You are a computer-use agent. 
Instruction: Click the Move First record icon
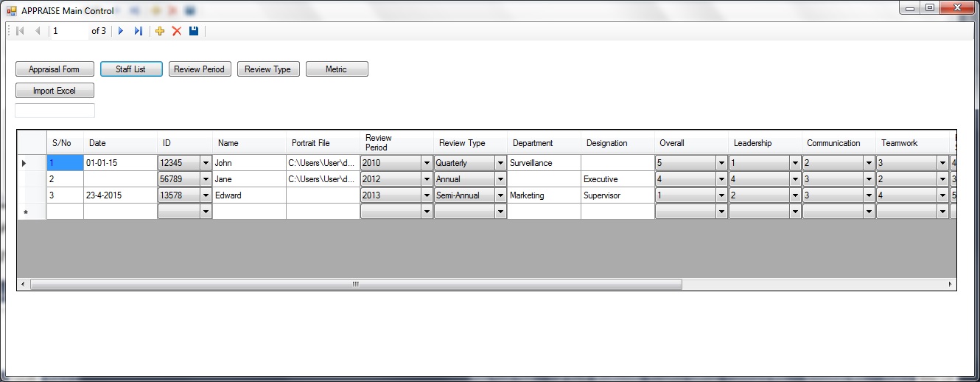(x=20, y=31)
